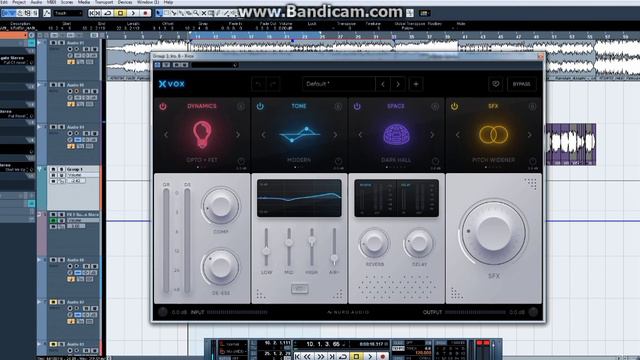Click the red light bulb Dynamics icon

[202, 134]
